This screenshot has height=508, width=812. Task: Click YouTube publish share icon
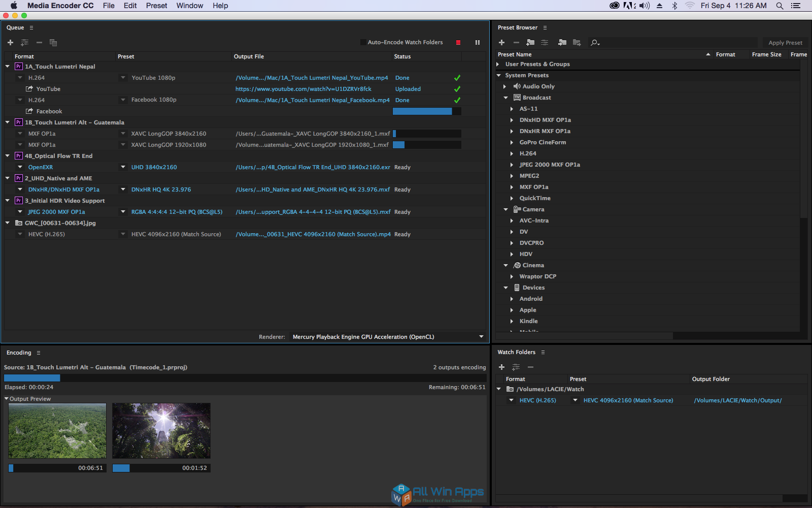pos(29,89)
